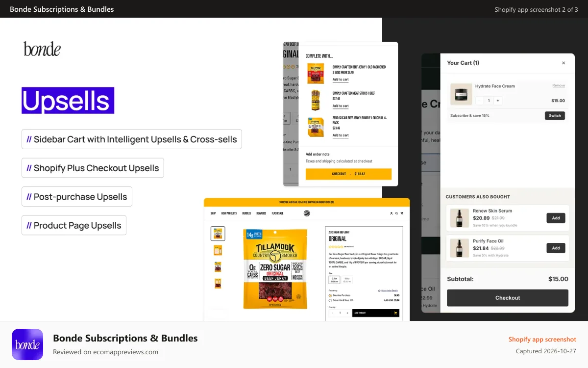Screen dimensions: 588x368
Task: Click Shopify Plus Checkout Upsells feature label
Action: [x=93, y=168]
